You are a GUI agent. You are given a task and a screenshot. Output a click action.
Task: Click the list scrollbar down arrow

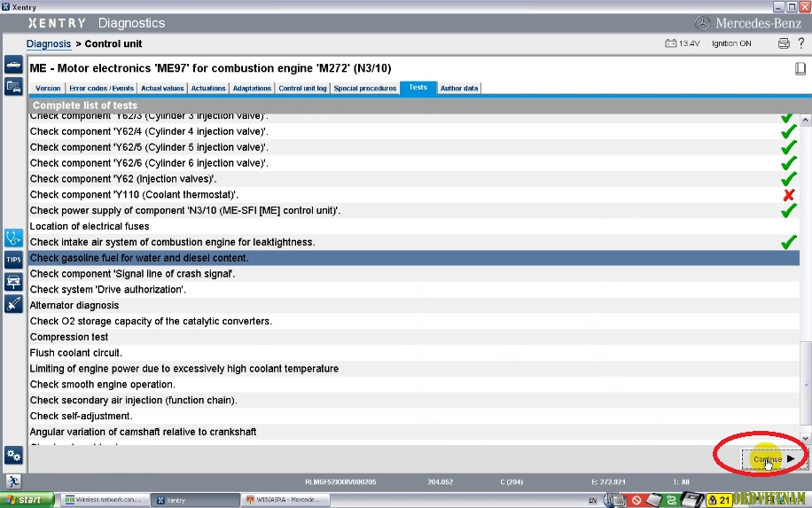click(805, 438)
